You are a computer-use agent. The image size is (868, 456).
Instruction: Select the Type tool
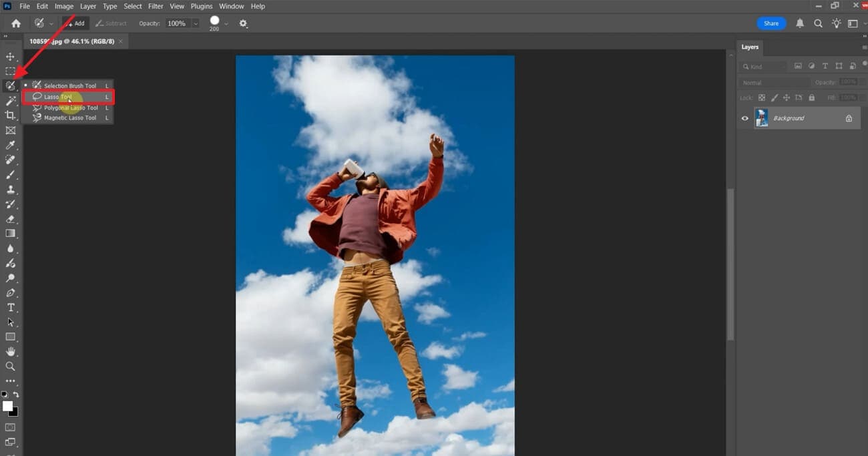(x=11, y=307)
